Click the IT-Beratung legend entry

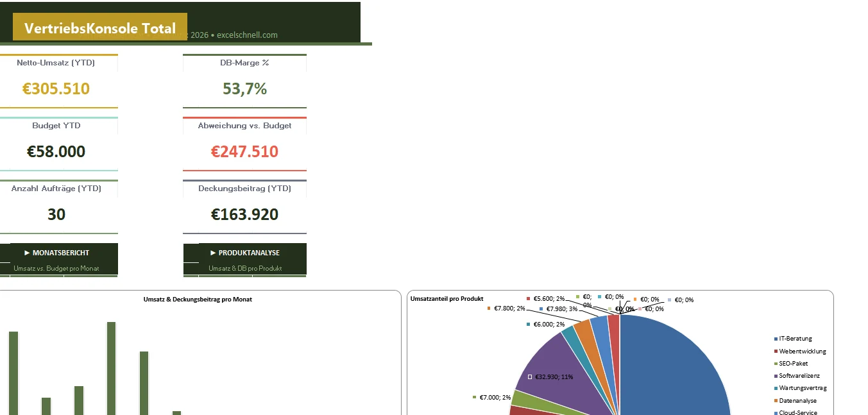[794, 339]
